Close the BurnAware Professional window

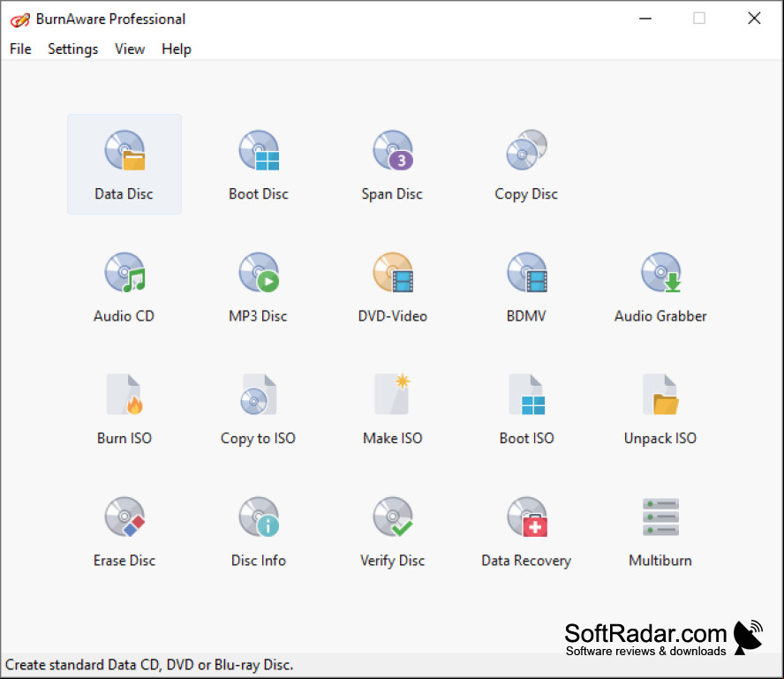(754, 19)
